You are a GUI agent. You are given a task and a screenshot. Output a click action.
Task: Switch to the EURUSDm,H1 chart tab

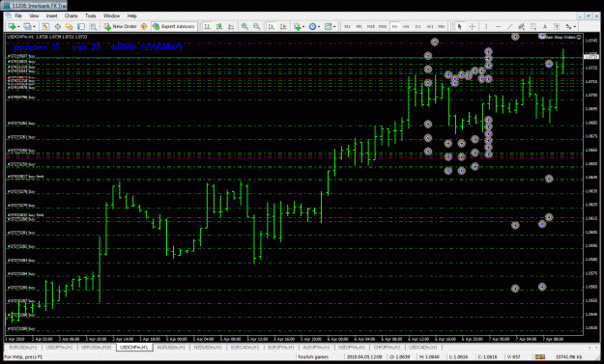pyautogui.click(x=23, y=347)
